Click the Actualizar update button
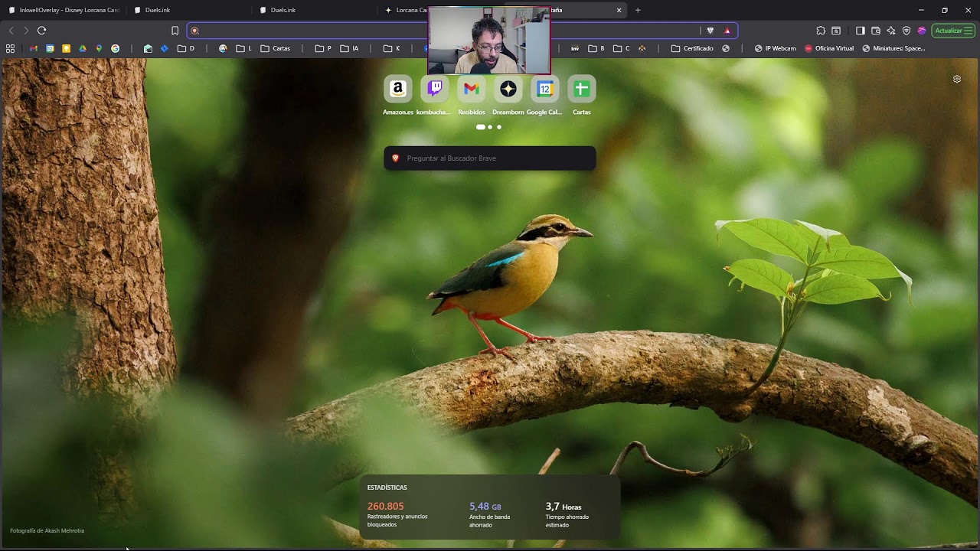The image size is (980, 551). [953, 31]
